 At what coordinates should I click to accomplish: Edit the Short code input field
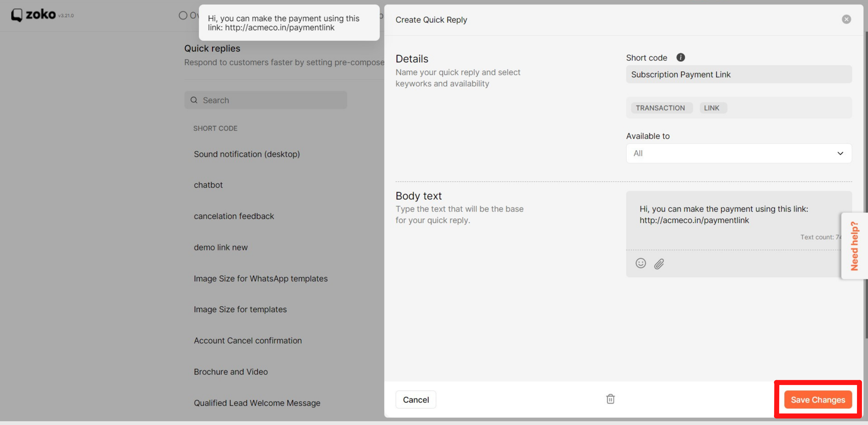[x=739, y=74]
